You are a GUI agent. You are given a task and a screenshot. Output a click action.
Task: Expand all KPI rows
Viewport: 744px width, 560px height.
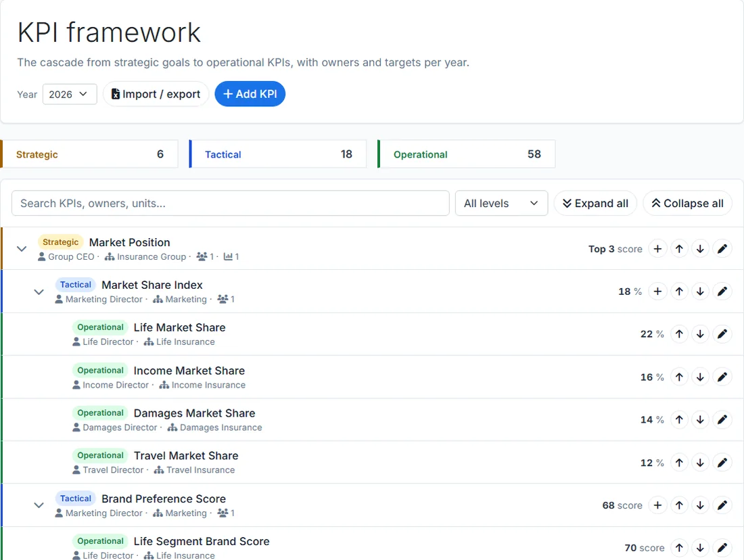(x=595, y=203)
